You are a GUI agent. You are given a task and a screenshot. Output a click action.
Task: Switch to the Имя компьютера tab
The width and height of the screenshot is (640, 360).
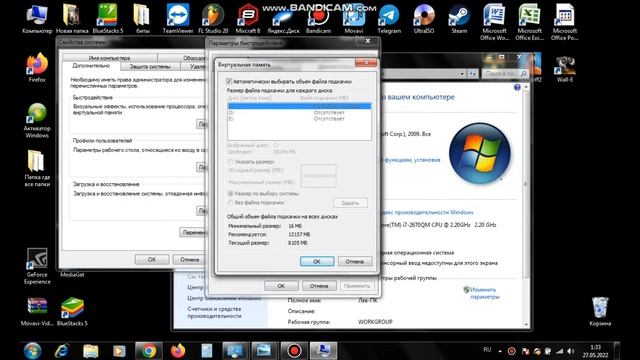(109, 58)
